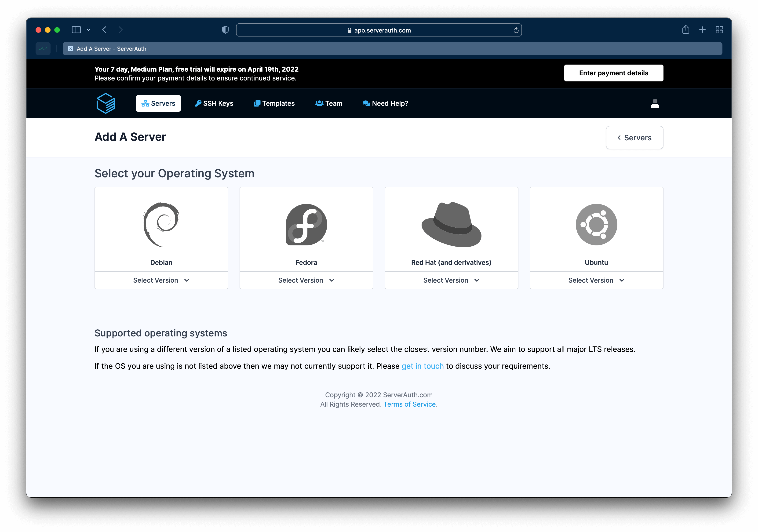Click Enter payment details button
The image size is (758, 532).
613,73
